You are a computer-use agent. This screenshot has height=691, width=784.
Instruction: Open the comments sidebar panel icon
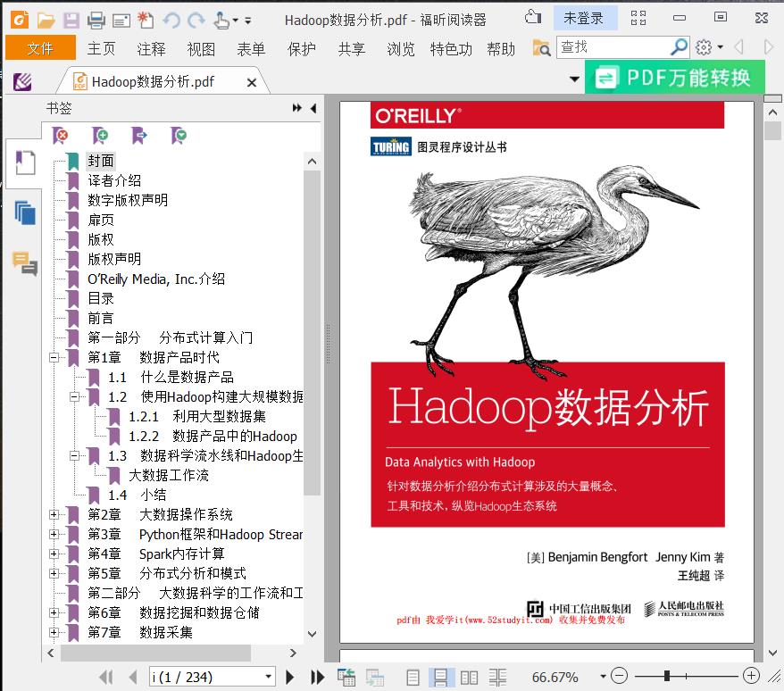[x=25, y=263]
